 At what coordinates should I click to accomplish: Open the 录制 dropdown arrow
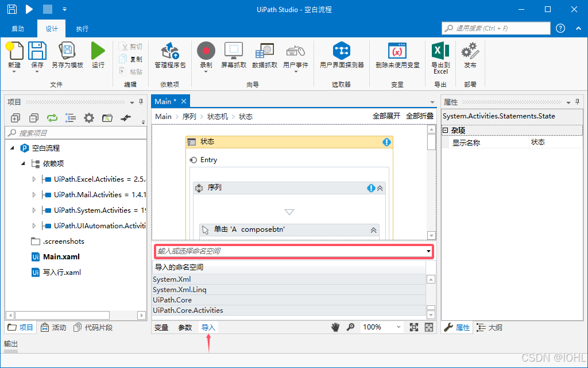(206, 72)
